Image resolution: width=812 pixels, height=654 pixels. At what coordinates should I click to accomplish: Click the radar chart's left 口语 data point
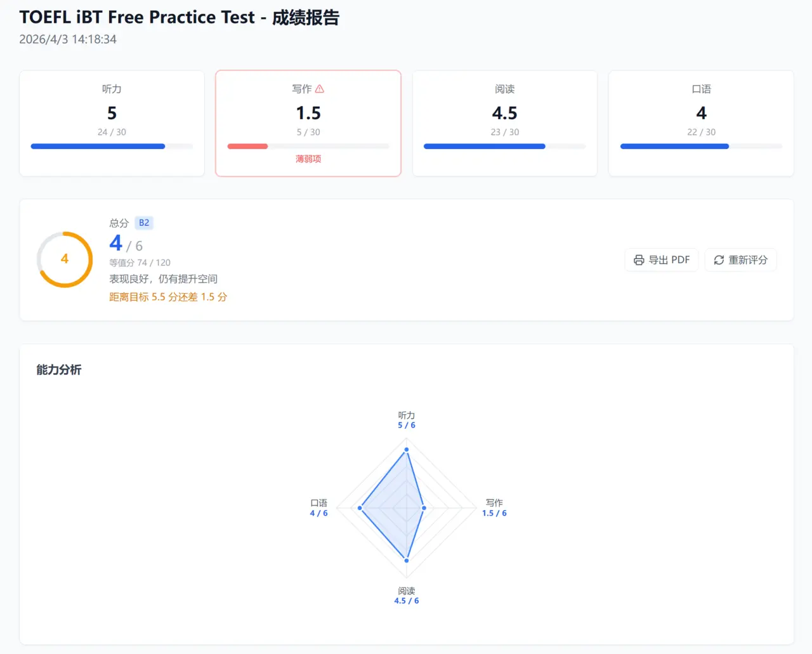tap(360, 508)
